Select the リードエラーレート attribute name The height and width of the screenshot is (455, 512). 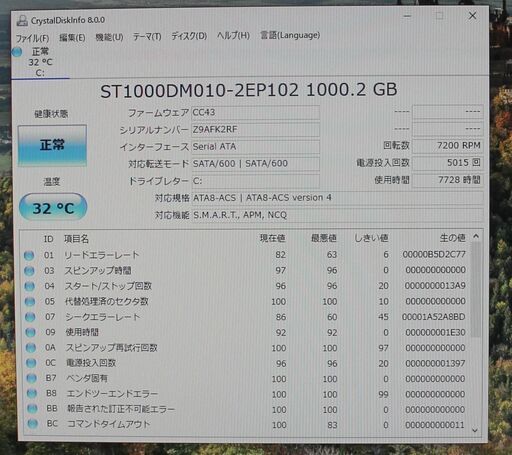pyautogui.click(x=102, y=255)
